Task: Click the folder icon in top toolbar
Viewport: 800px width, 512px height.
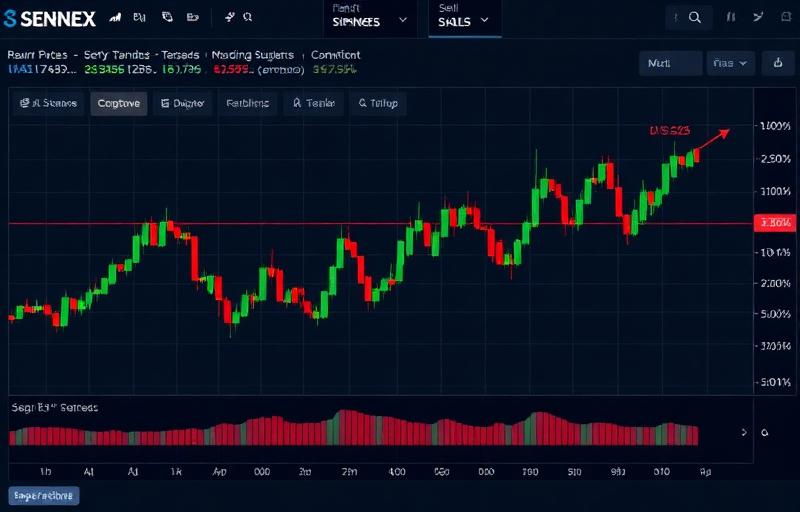Action: (x=192, y=17)
